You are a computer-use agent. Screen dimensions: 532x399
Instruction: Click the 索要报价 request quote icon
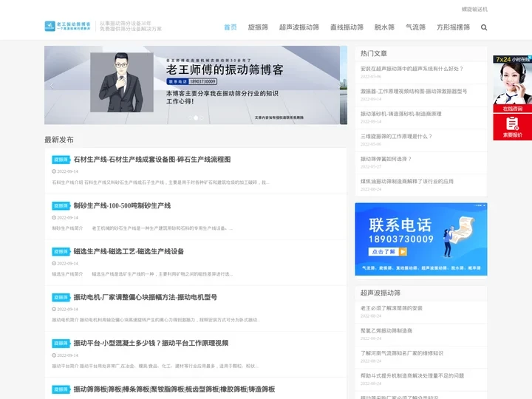(512, 127)
